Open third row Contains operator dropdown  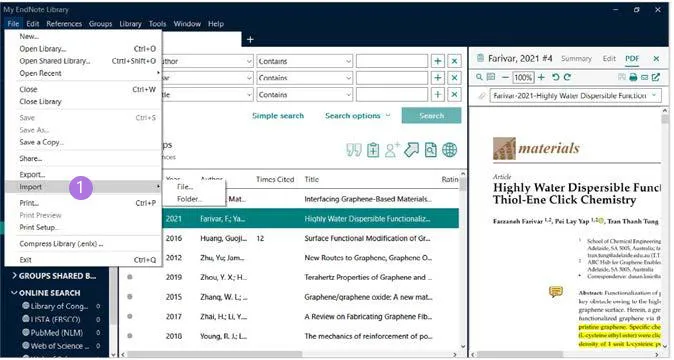coord(305,95)
